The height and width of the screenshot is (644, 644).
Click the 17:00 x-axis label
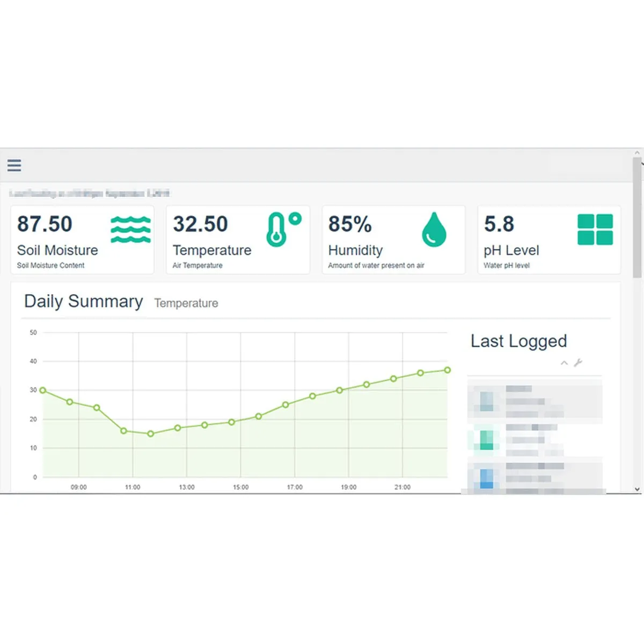coord(295,487)
